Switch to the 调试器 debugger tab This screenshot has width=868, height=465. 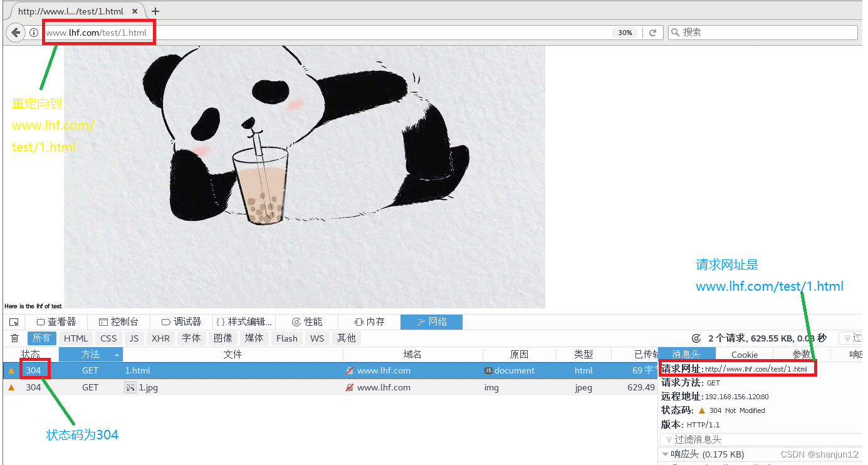coord(182,322)
